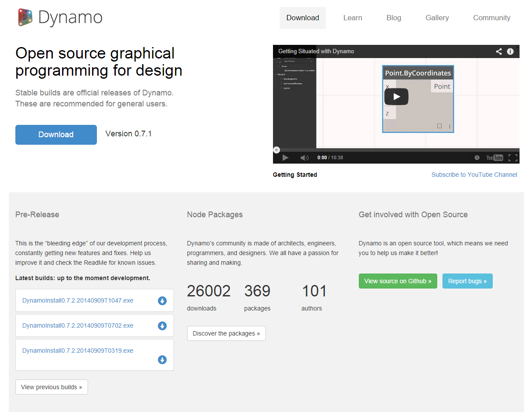
Task: Click the video progress bar handle
Action: [277, 150]
